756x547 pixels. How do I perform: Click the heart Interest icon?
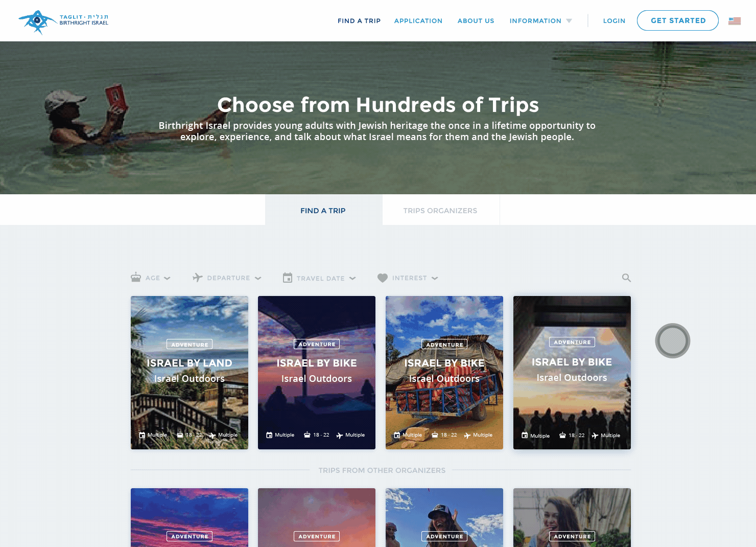tap(383, 278)
